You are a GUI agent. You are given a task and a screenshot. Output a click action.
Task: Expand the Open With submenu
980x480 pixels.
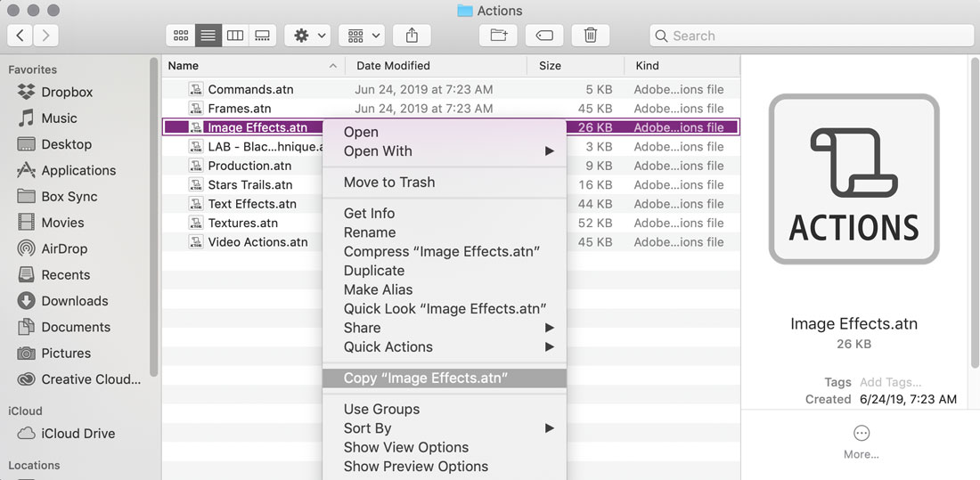[445, 151]
